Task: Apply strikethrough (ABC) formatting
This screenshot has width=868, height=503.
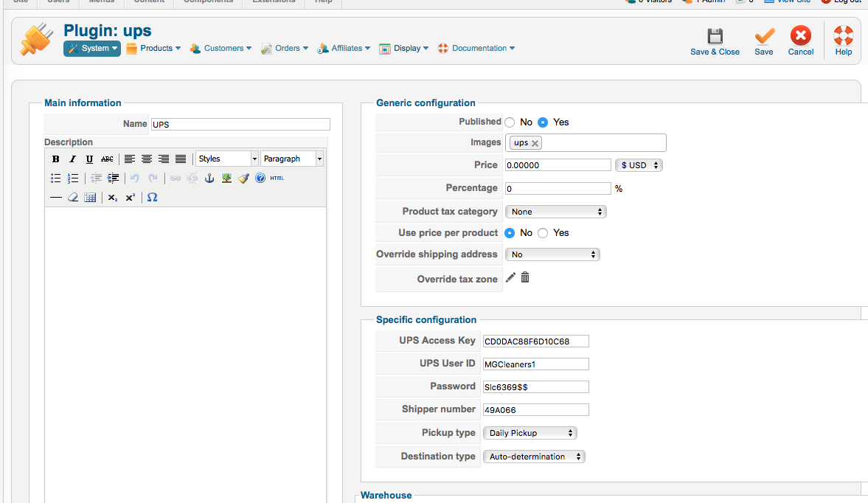Action: point(107,159)
